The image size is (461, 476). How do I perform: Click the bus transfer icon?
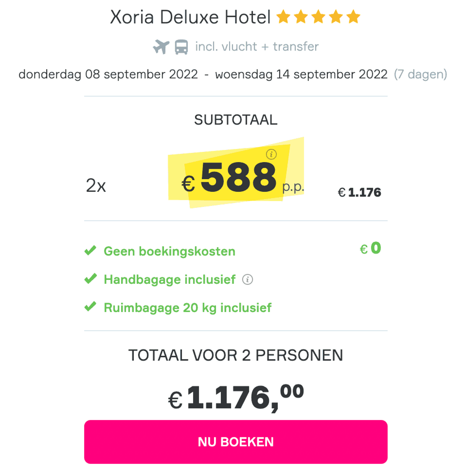point(181,47)
